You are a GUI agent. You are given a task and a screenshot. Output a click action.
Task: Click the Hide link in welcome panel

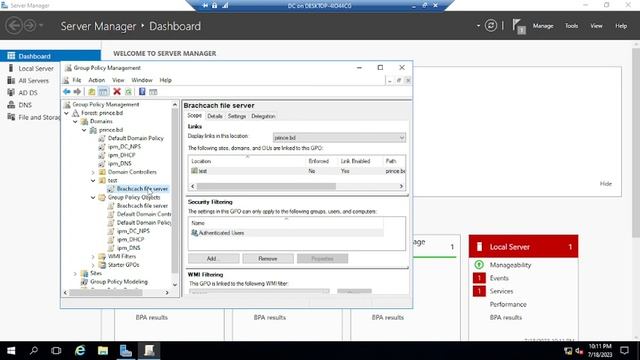(606, 184)
